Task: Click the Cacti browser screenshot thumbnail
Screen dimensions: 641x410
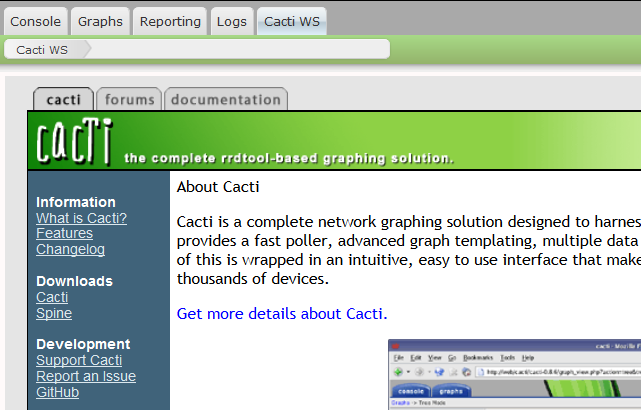Action: click(514, 374)
